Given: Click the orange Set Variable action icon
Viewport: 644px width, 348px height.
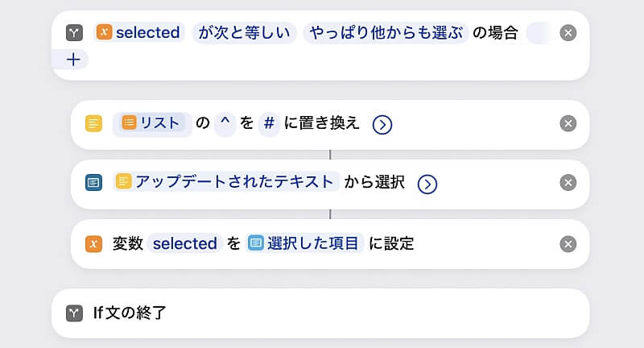Looking at the screenshot, I should (93, 243).
